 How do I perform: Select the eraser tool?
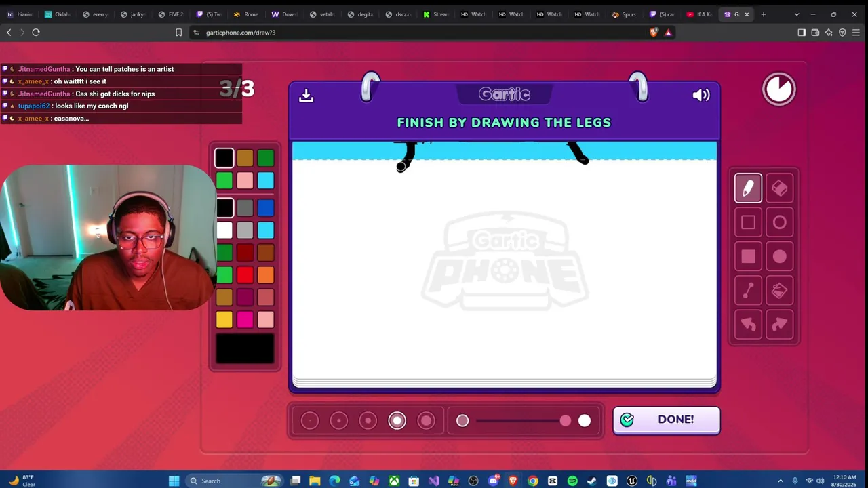coord(779,188)
